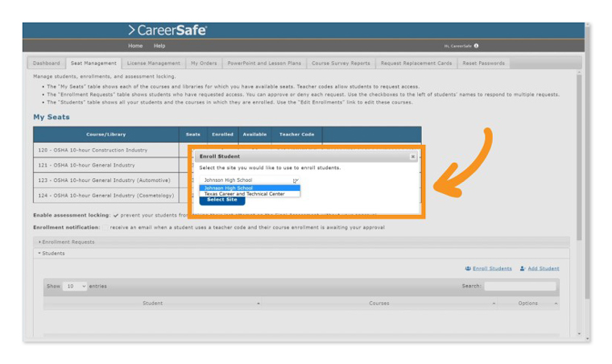
Task: View the Course Survey Reports tab
Action: pos(341,63)
